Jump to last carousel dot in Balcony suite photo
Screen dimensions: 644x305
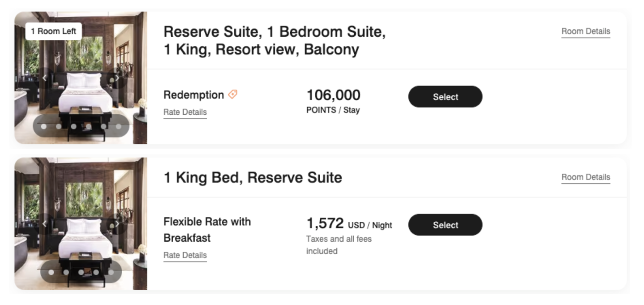point(119,126)
